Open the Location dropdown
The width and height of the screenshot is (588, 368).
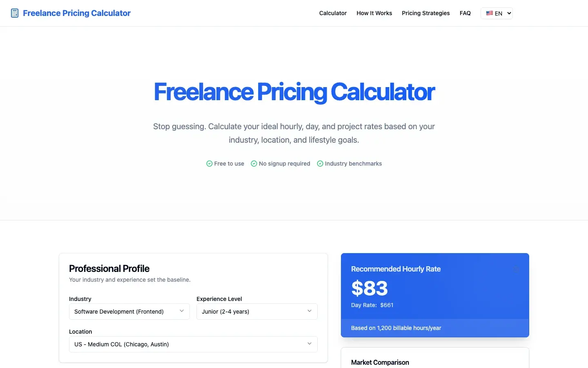click(193, 344)
